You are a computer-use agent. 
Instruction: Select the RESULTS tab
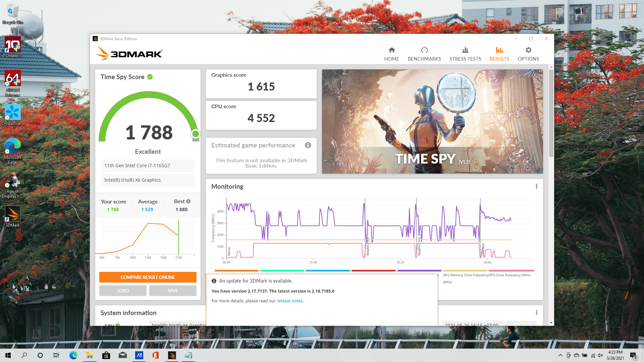coord(499,54)
